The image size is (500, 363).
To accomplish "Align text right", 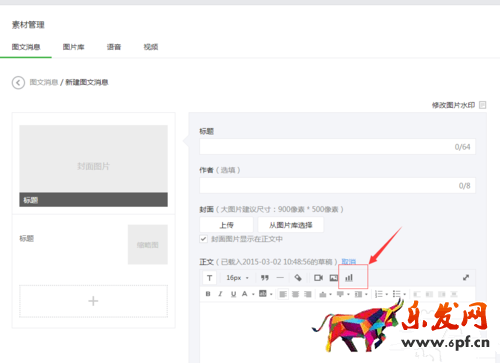I will point(308,294).
